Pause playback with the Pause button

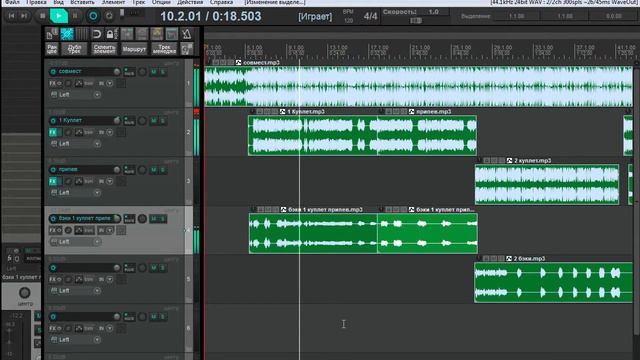point(75,16)
